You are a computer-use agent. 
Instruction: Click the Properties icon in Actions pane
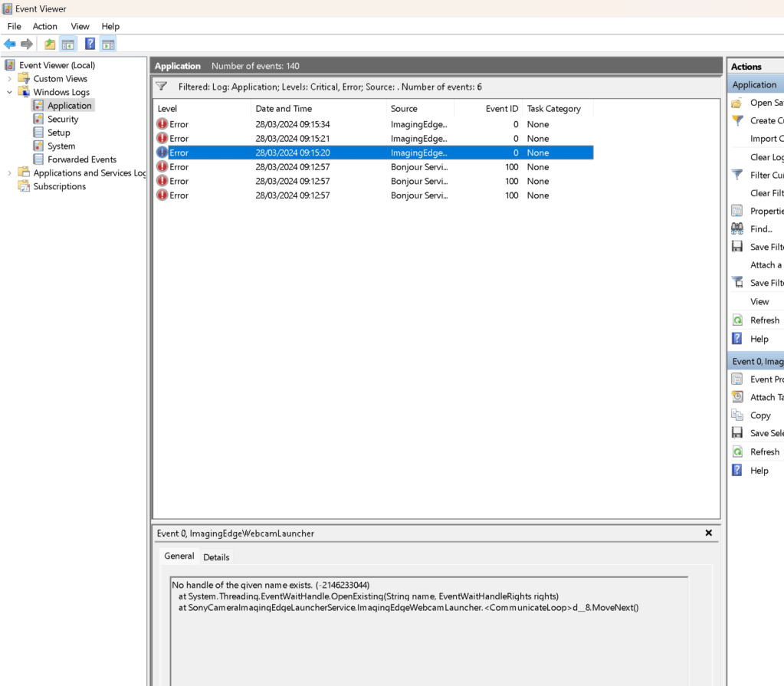(x=737, y=211)
